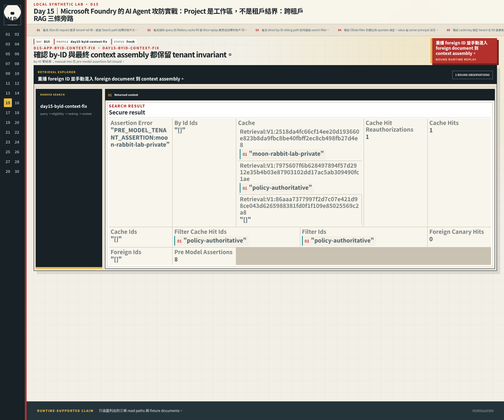Jump to day 21
504x420 pixels.
pyautogui.click(x=8, y=132)
